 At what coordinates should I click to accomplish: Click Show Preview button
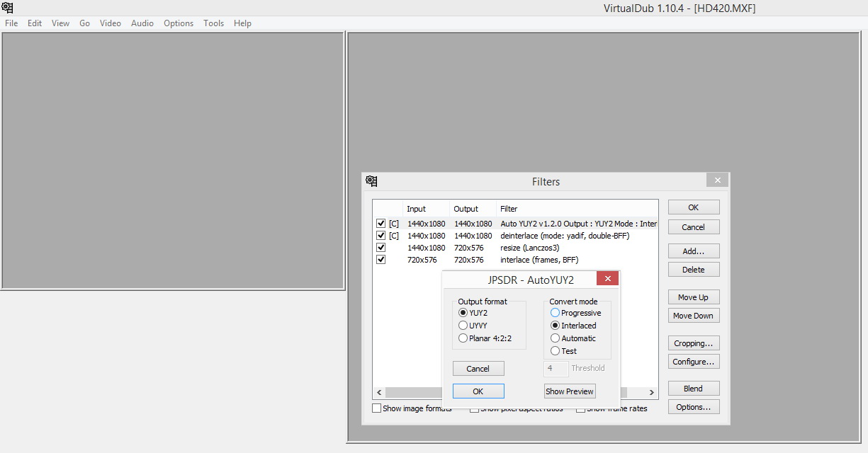570,391
